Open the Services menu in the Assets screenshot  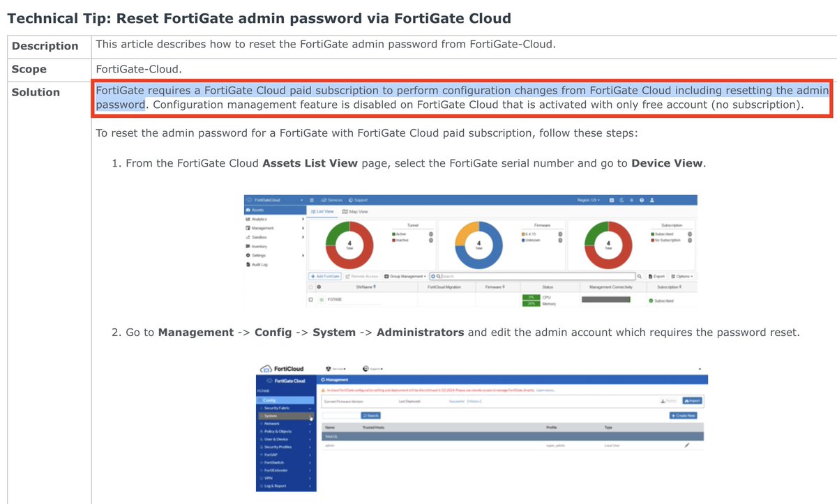coord(332,200)
